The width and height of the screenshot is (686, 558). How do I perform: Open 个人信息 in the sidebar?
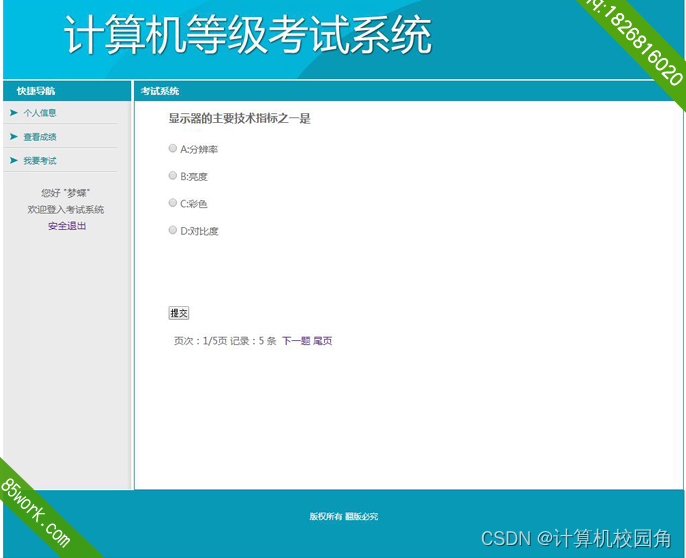[x=40, y=113]
